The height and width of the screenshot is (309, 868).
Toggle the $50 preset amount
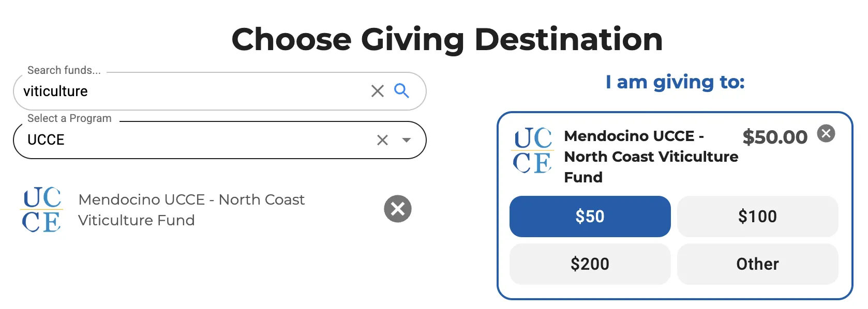tap(590, 217)
